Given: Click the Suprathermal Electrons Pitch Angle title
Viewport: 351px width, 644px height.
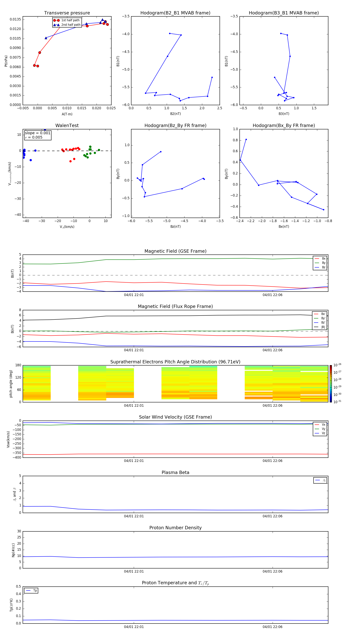Looking at the screenshot, I should click(175, 362).
